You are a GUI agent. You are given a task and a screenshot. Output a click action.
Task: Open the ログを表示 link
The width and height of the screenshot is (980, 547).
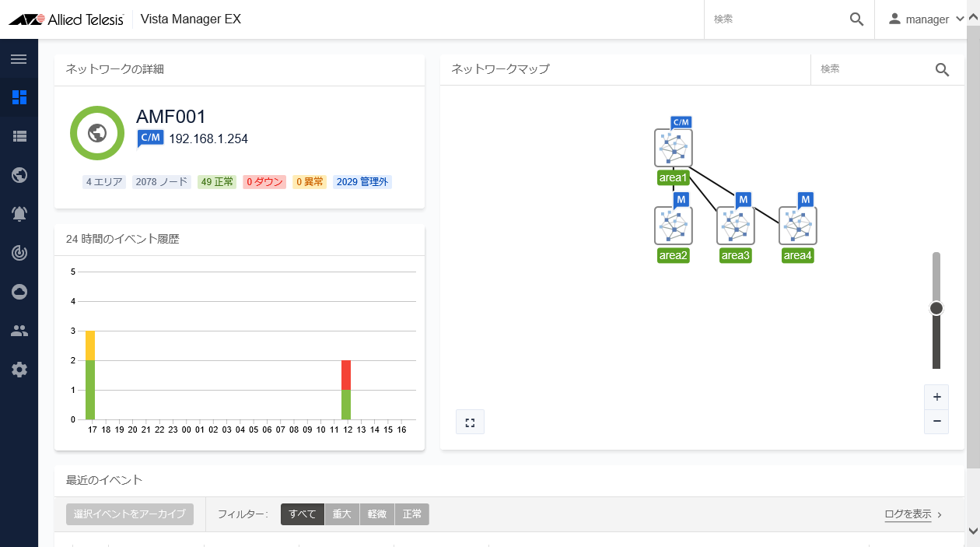(908, 514)
